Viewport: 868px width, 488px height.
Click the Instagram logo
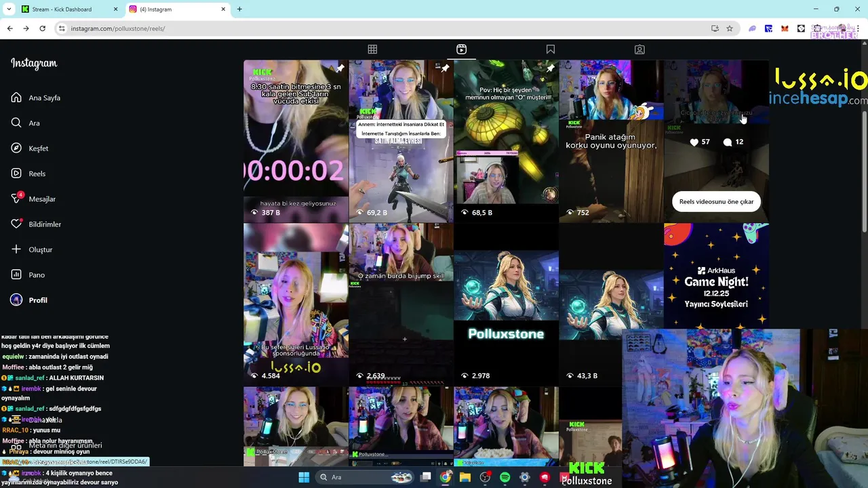click(34, 64)
